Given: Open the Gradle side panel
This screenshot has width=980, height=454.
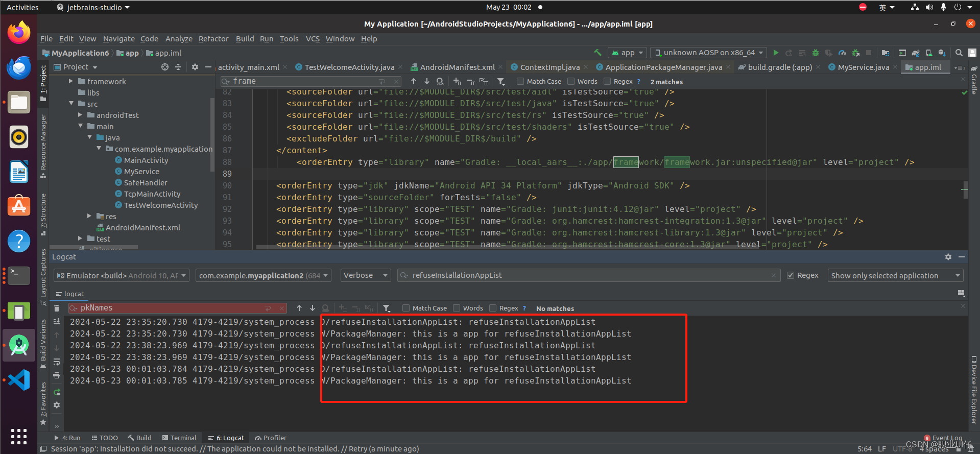Looking at the screenshot, I should click(x=974, y=80).
